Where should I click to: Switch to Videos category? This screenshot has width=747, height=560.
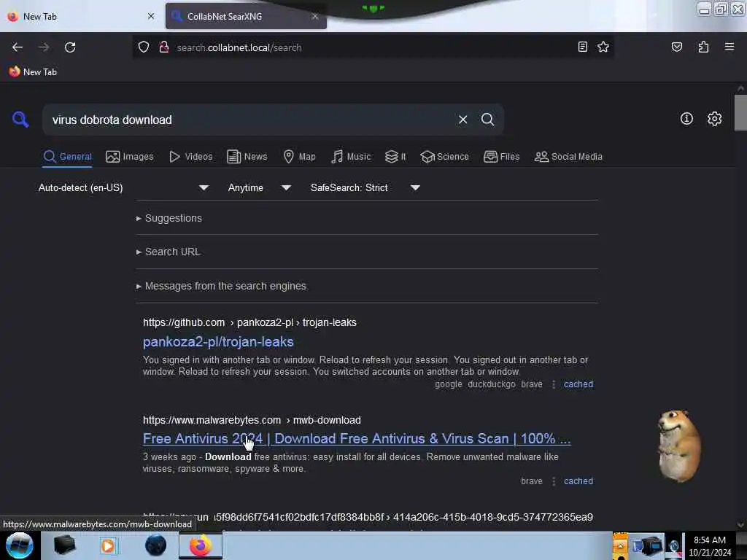pyautogui.click(x=190, y=157)
